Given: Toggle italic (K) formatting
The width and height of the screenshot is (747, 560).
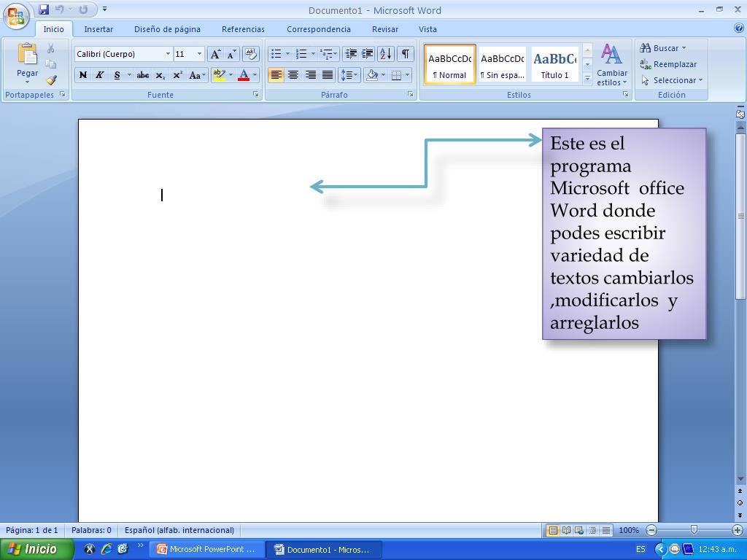Looking at the screenshot, I should [x=99, y=75].
